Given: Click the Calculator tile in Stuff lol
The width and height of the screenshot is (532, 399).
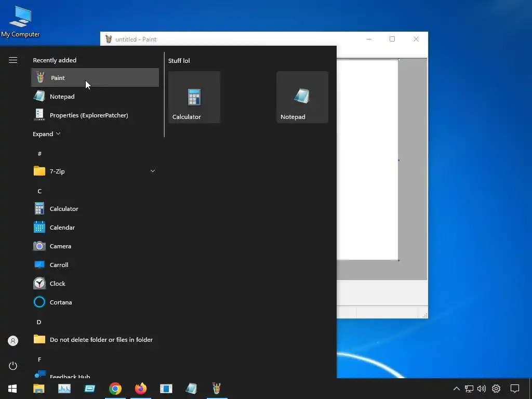Looking at the screenshot, I should [194, 97].
